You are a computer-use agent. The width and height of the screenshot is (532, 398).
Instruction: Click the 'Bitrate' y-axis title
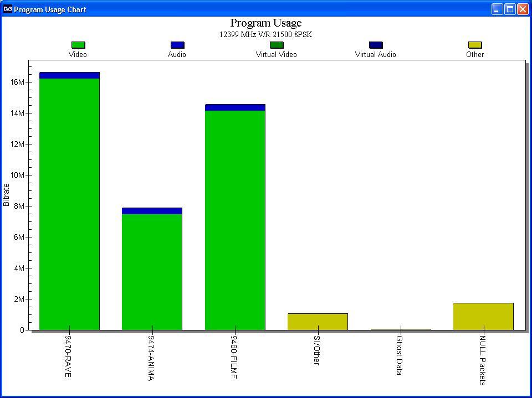[x=7, y=195]
